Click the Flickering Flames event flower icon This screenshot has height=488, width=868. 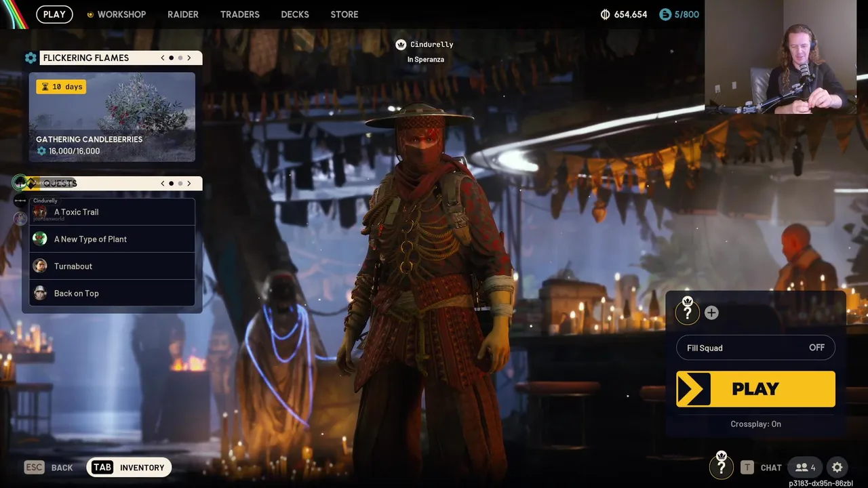(x=31, y=58)
